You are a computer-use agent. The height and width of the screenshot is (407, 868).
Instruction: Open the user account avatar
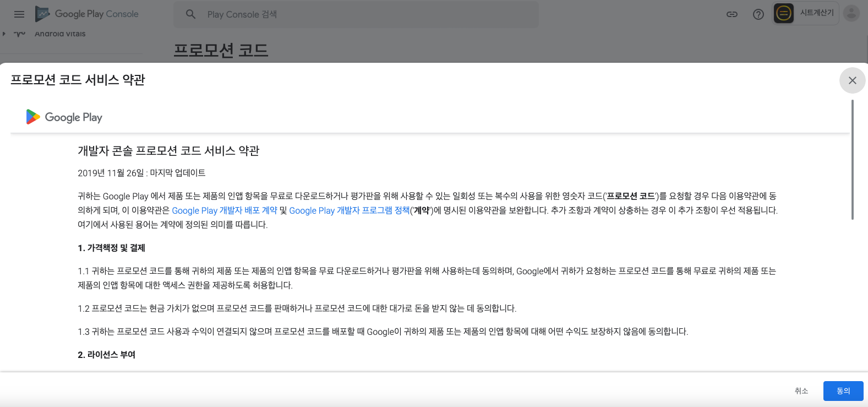point(851,13)
